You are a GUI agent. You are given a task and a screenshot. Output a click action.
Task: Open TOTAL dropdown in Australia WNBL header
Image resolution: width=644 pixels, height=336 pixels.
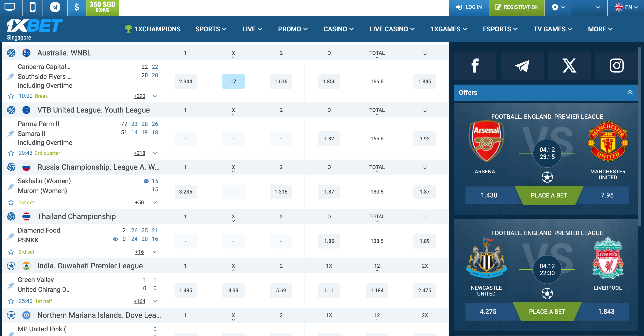(x=377, y=54)
